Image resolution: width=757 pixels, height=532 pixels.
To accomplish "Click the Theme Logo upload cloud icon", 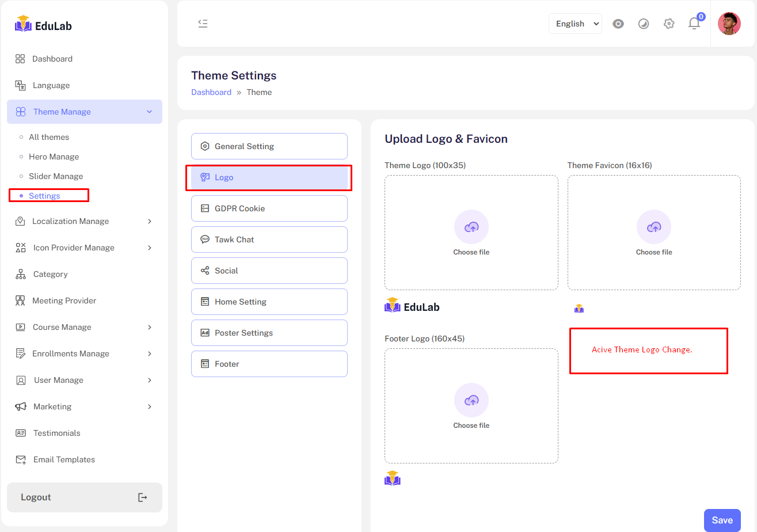I will 471,227.
